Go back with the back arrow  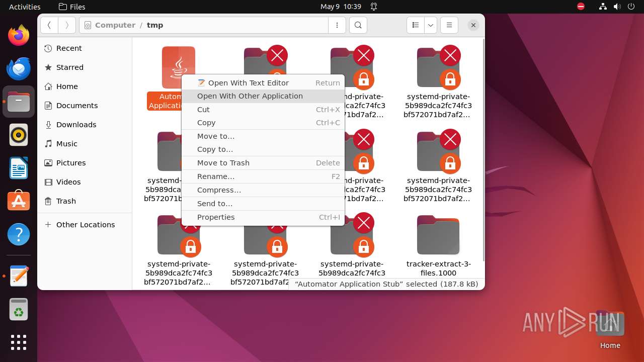pyautogui.click(x=49, y=25)
